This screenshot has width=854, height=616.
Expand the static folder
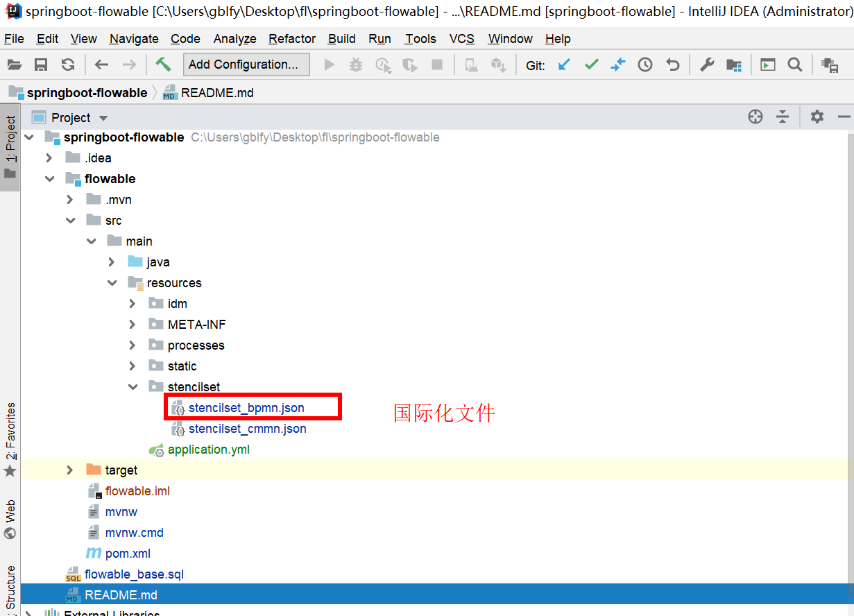[133, 366]
